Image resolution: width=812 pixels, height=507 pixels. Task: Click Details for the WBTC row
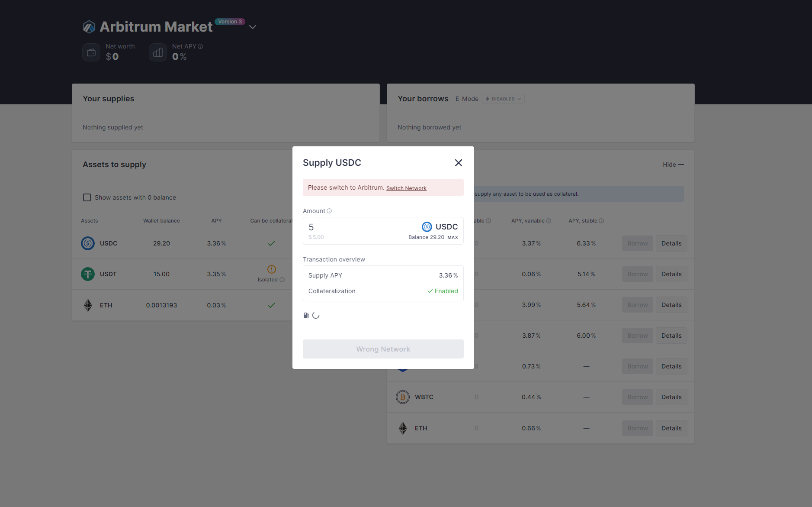671,397
